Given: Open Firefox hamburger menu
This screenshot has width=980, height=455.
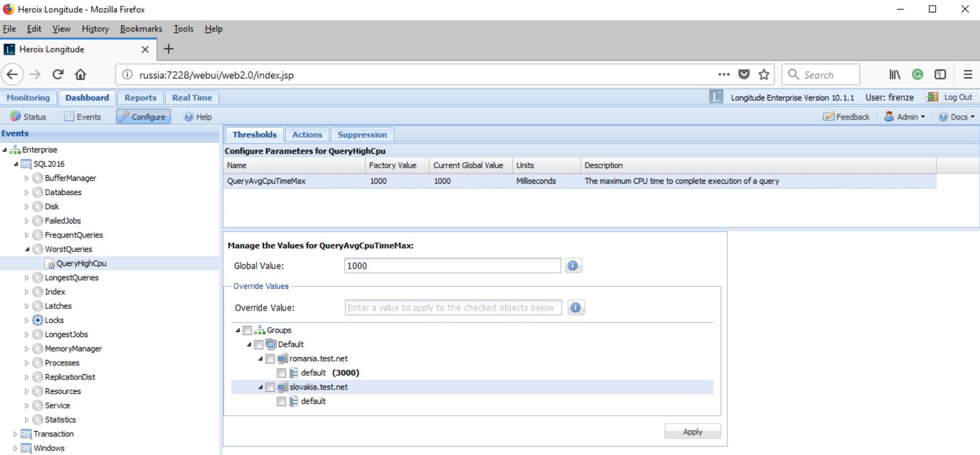Looking at the screenshot, I should (x=967, y=75).
